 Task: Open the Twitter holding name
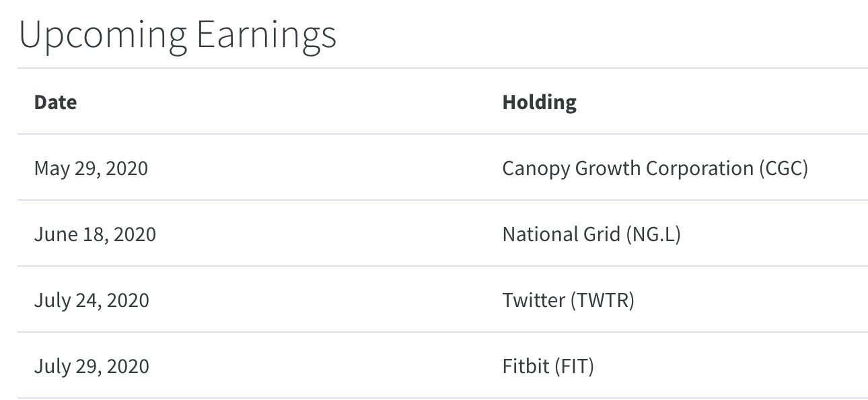534,300
